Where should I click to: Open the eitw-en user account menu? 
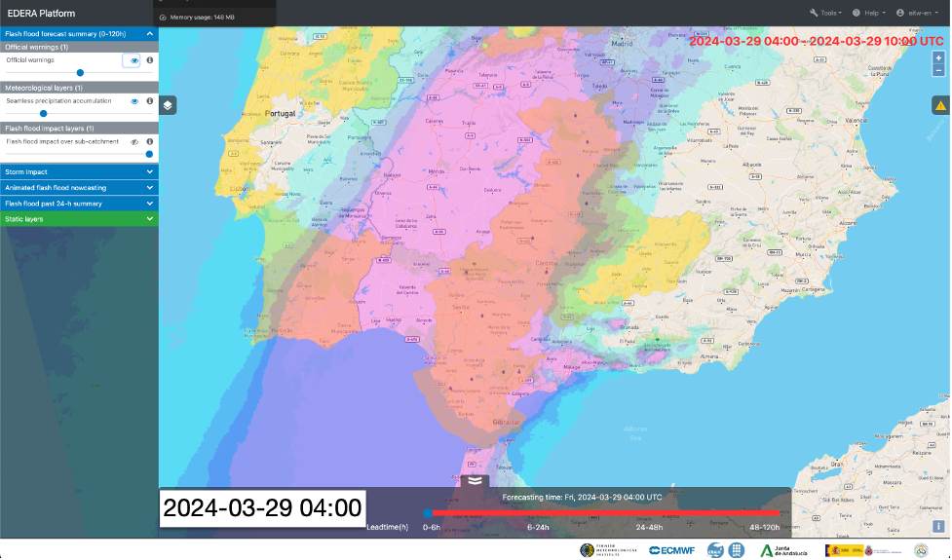tap(918, 13)
